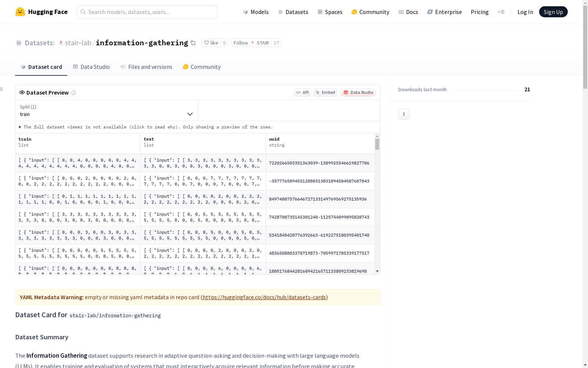Open the Models menu item
Screen dimensions: 588x368
(x=256, y=12)
